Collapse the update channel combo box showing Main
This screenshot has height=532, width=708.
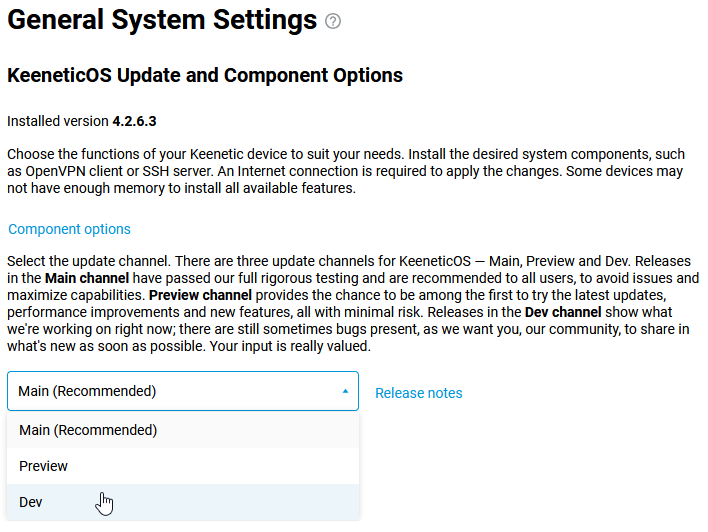[x=180, y=392]
